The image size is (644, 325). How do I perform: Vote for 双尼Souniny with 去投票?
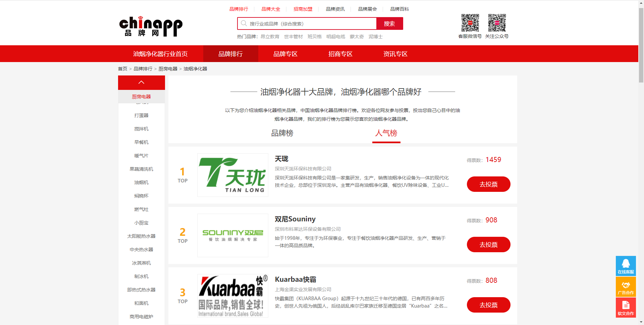(x=488, y=245)
